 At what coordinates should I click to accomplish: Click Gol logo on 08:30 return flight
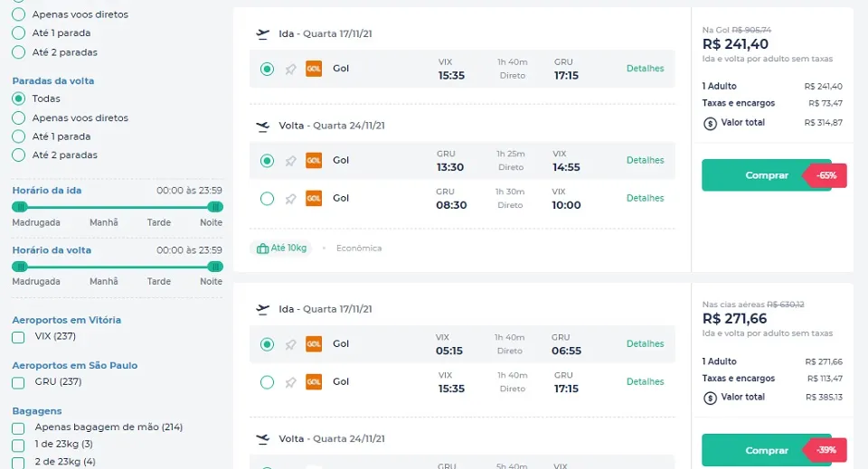(314, 198)
